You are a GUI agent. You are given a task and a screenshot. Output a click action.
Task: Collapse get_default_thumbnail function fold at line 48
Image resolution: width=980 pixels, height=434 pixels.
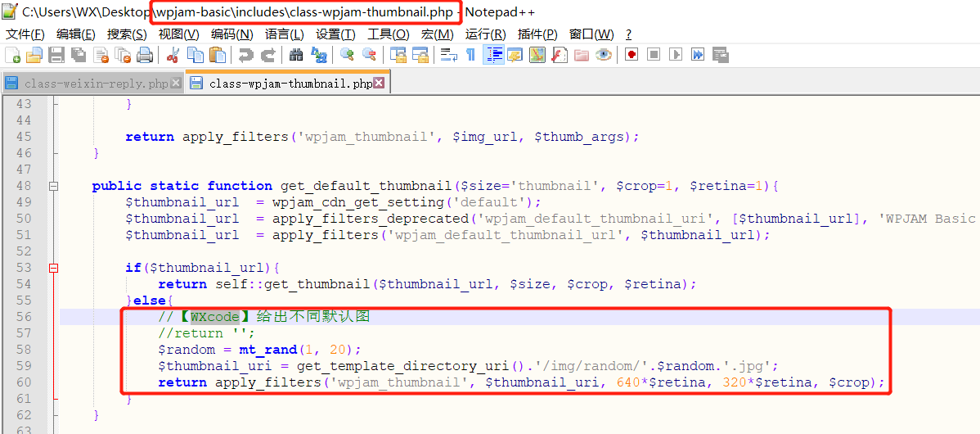54,186
